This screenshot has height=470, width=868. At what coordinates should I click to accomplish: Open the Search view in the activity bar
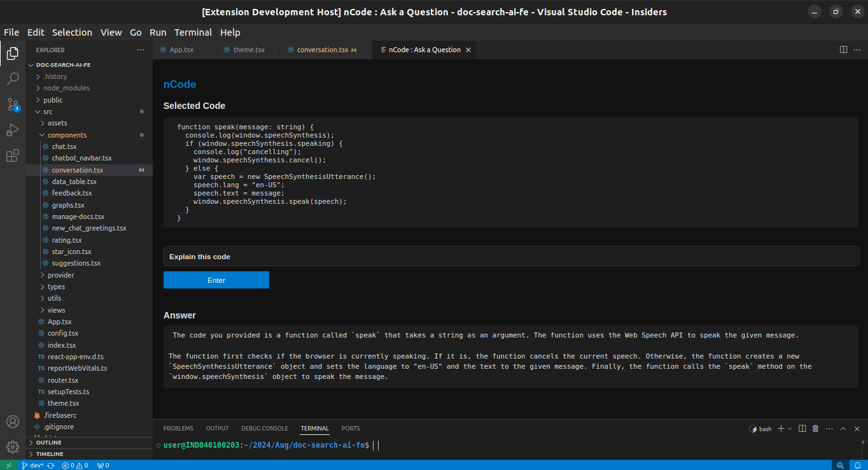13,79
